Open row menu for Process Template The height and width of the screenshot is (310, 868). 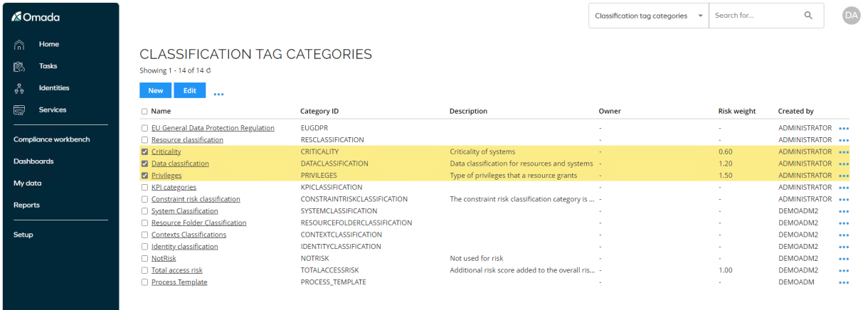pos(845,283)
